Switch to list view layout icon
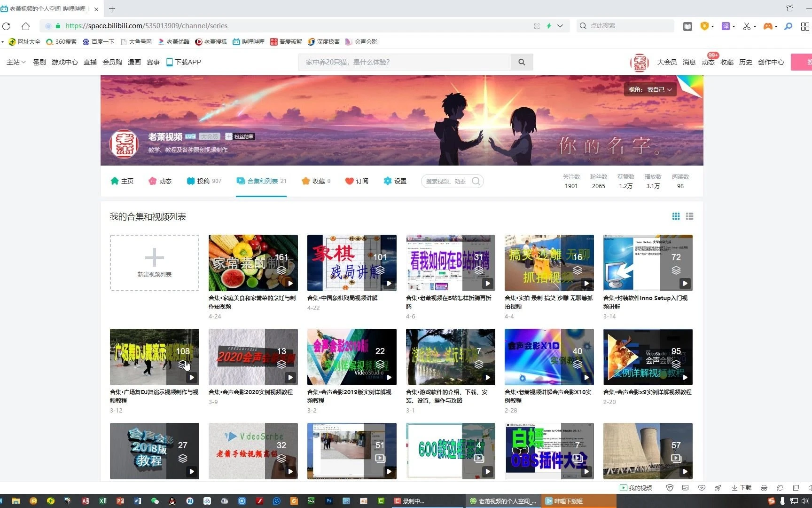812x508 pixels. click(x=689, y=216)
